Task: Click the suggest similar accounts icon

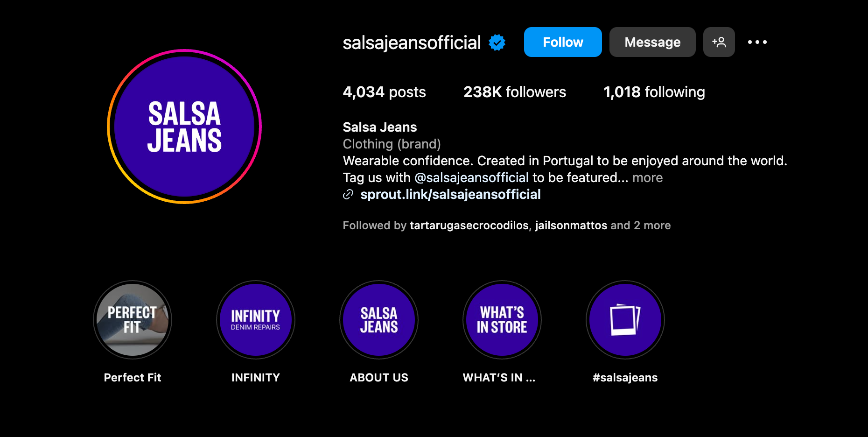Action: coord(719,42)
